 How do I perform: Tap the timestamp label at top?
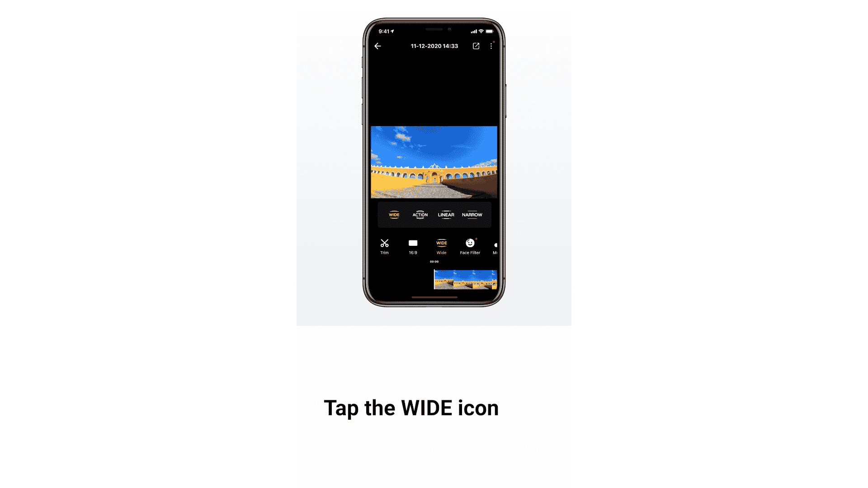point(434,46)
